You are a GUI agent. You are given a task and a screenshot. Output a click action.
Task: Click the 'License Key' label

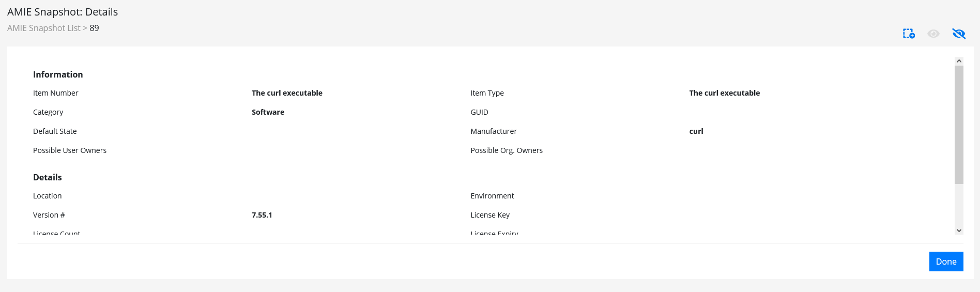[490, 215]
